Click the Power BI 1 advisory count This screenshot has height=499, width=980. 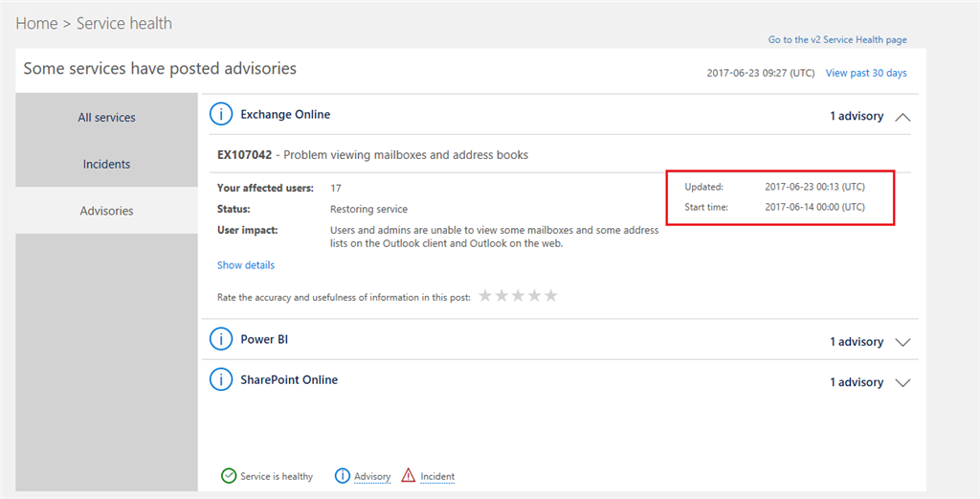tap(857, 342)
